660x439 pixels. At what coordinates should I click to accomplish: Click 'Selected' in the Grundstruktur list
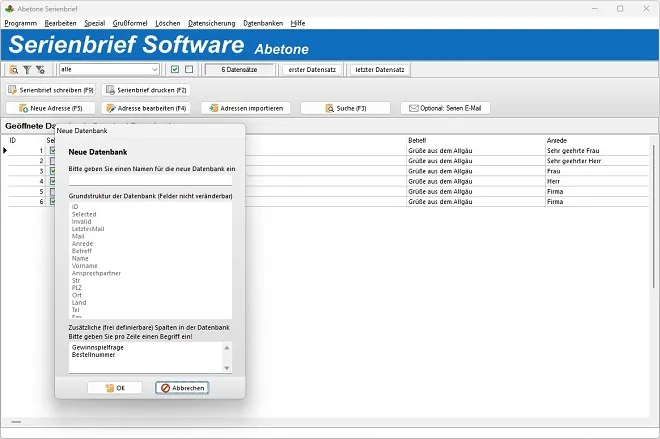(84, 214)
